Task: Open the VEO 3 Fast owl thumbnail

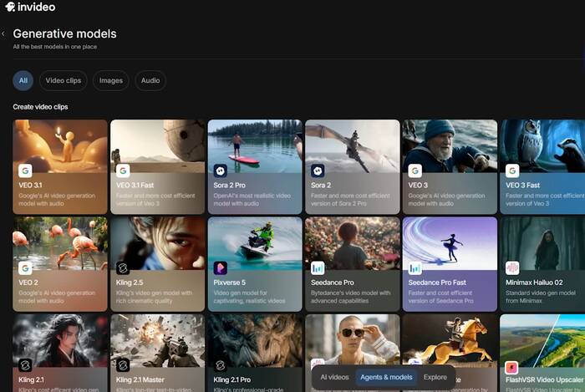Action: click(542, 145)
